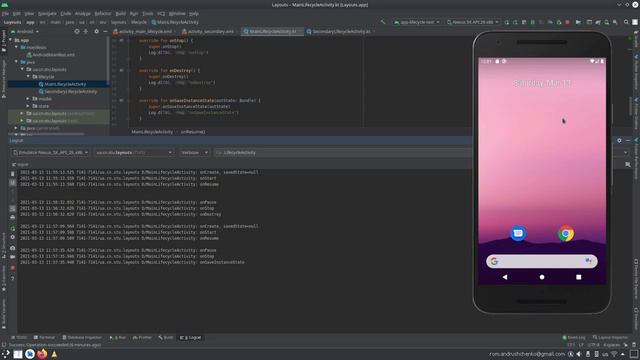Screen dimensions: 640x360
Task: Toggle scroll to end in Logcat
Action: click(x=13, y=183)
